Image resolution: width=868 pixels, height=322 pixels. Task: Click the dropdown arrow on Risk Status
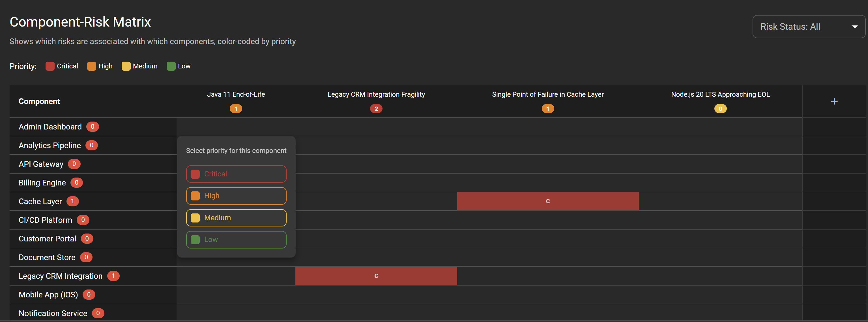click(x=855, y=26)
